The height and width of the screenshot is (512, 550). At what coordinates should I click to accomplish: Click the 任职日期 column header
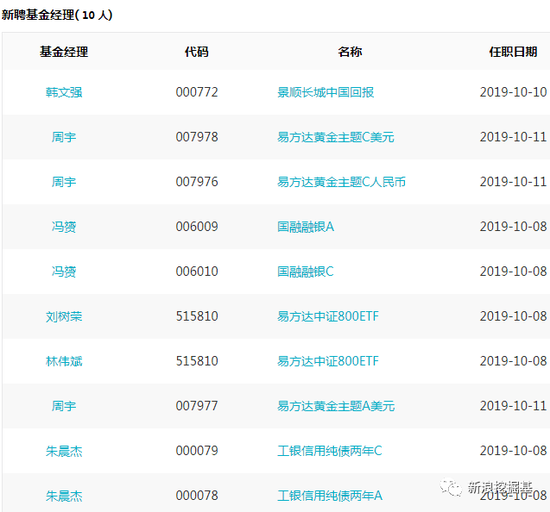(x=513, y=52)
